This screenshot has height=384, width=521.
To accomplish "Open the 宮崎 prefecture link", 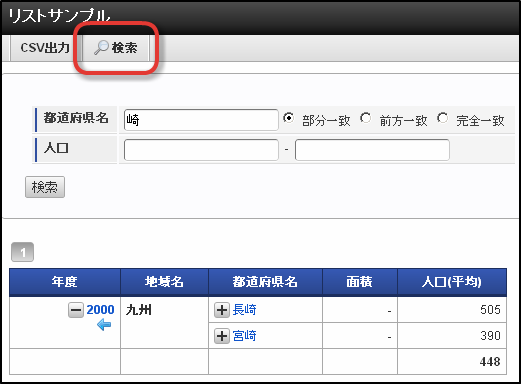I will [x=244, y=336].
